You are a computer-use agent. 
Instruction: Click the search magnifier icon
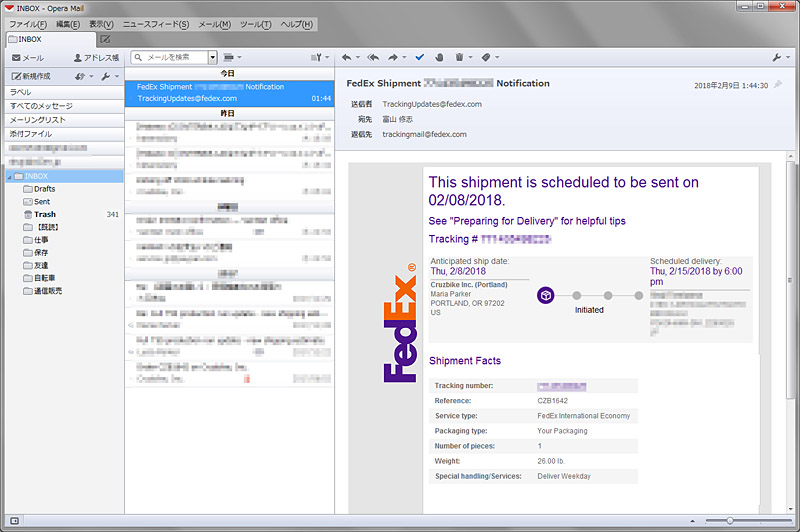tap(138, 57)
